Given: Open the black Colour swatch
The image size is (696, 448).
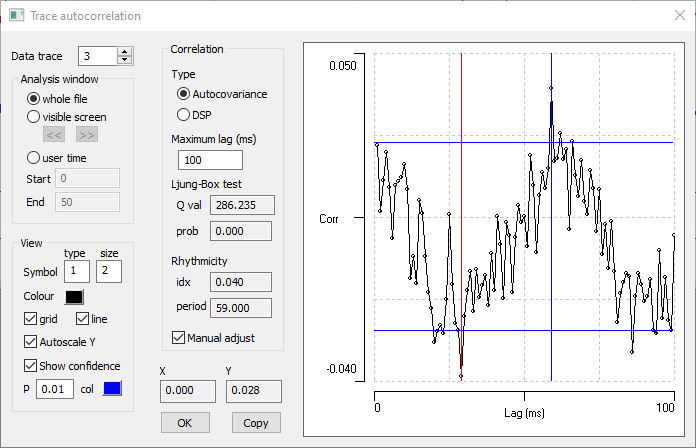Looking at the screenshot, I should [74, 297].
